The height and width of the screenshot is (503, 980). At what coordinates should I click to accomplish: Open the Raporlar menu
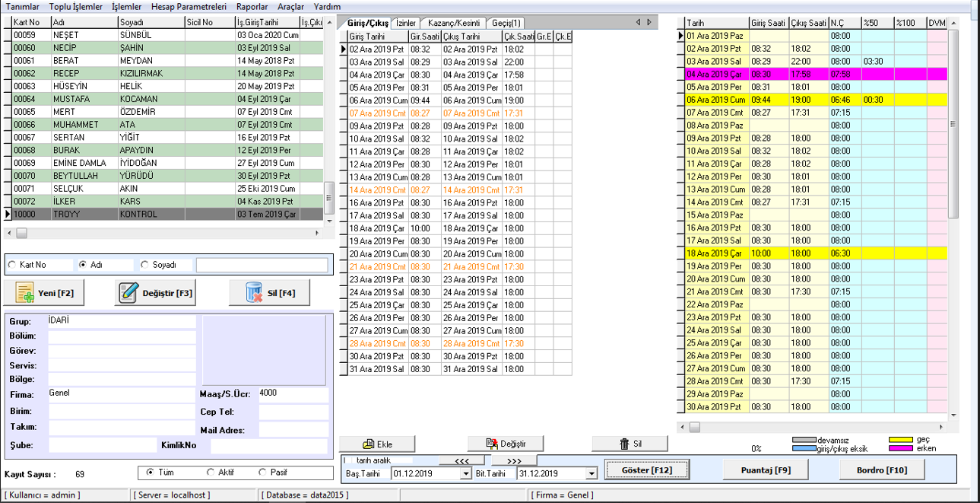pos(252,6)
